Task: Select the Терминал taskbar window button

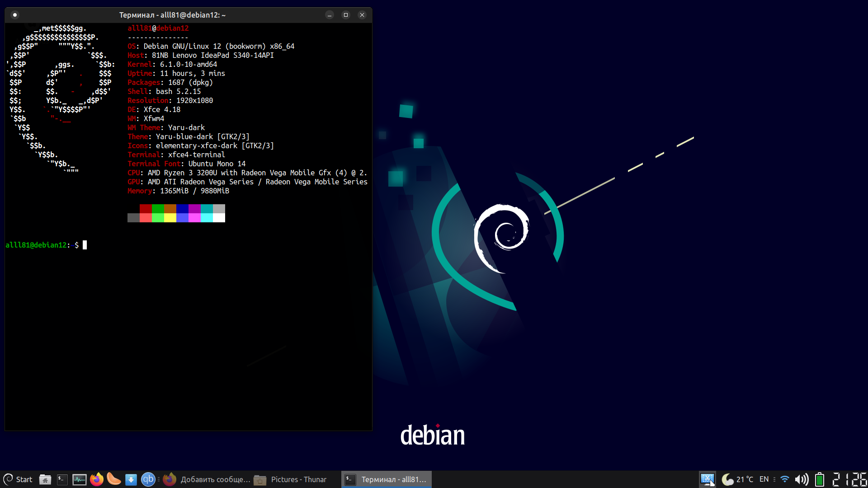Action: (386, 479)
